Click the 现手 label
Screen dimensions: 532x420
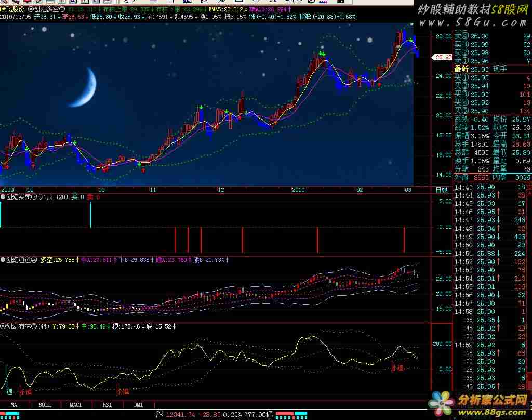coord(500,69)
